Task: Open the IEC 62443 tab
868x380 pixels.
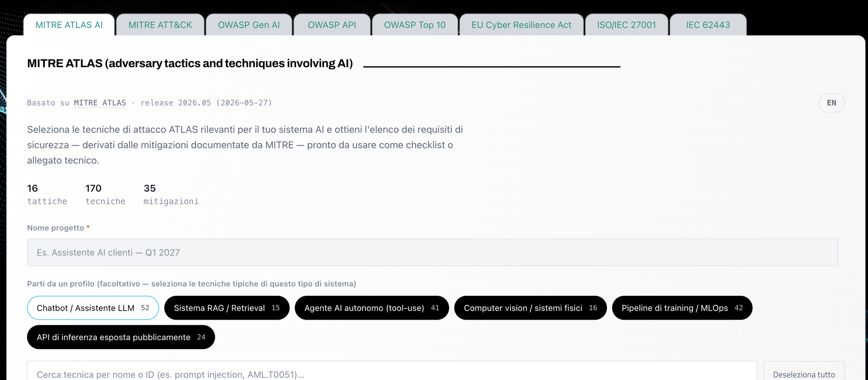Action: pos(708,25)
